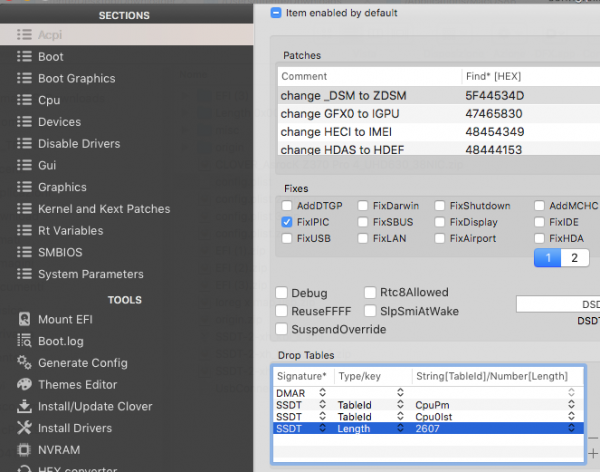The image size is (600, 472).
Task: Click Install/Update Clover download icon
Action: (25, 407)
